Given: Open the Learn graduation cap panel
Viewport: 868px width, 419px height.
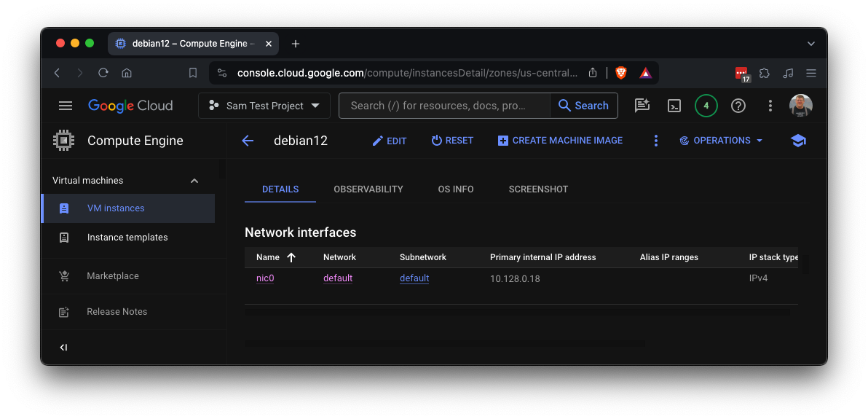Looking at the screenshot, I should pyautogui.click(x=798, y=141).
